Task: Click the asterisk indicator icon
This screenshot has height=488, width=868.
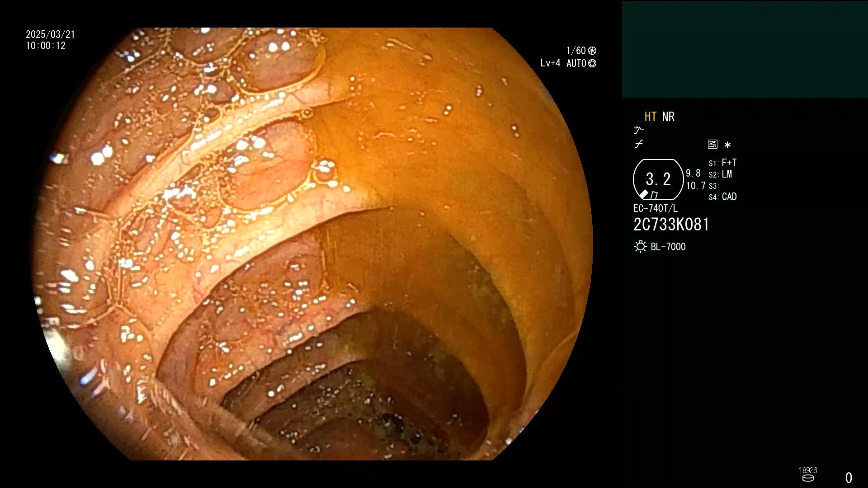Action: point(727,145)
